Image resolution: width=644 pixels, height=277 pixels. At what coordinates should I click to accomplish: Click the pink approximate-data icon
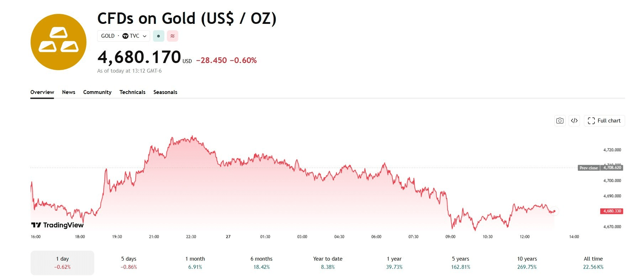point(173,36)
